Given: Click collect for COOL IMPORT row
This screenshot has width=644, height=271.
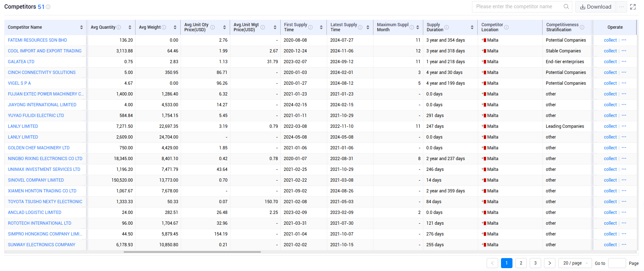Looking at the screenshot, I should coord(610,51).
